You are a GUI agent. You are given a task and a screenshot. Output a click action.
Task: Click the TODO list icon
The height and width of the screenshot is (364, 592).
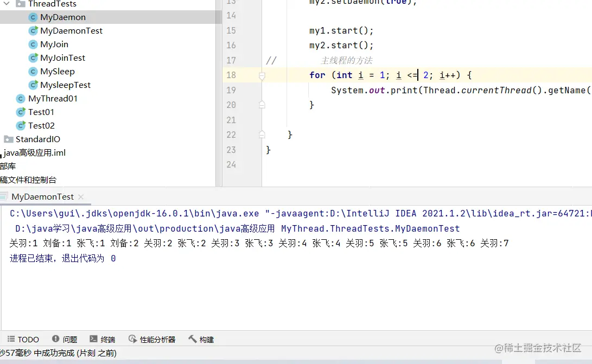pos(11,339)
